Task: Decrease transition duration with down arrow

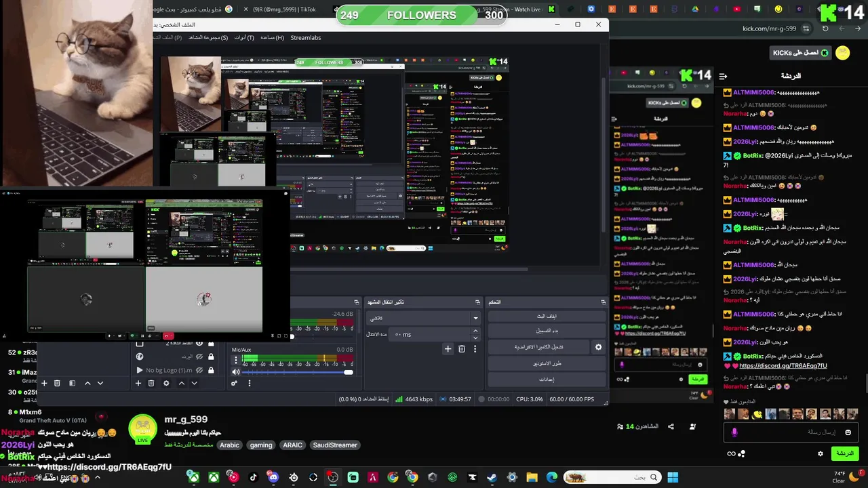Action: pos(475,338)
